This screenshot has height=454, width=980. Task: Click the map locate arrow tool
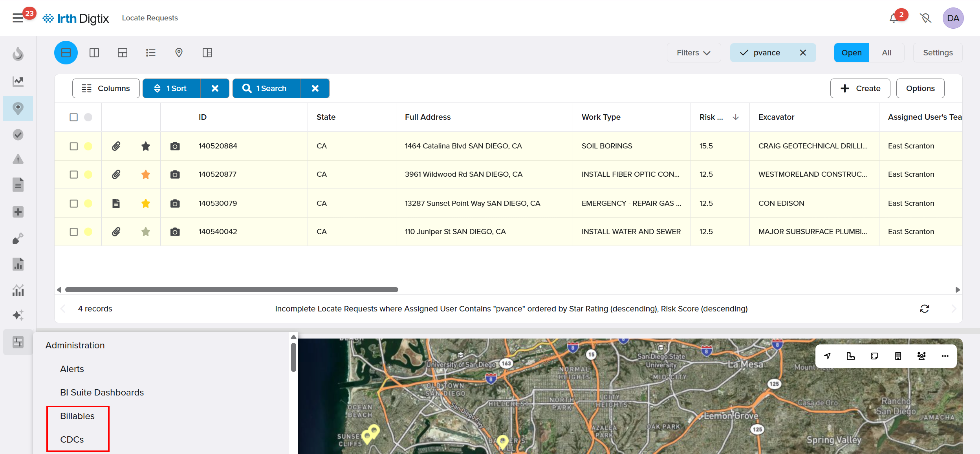click(x=827, y=356)
